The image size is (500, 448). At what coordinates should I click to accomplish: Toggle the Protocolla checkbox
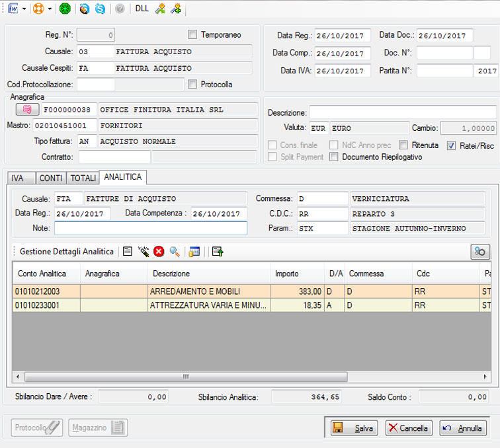click(x=192, y=84)
